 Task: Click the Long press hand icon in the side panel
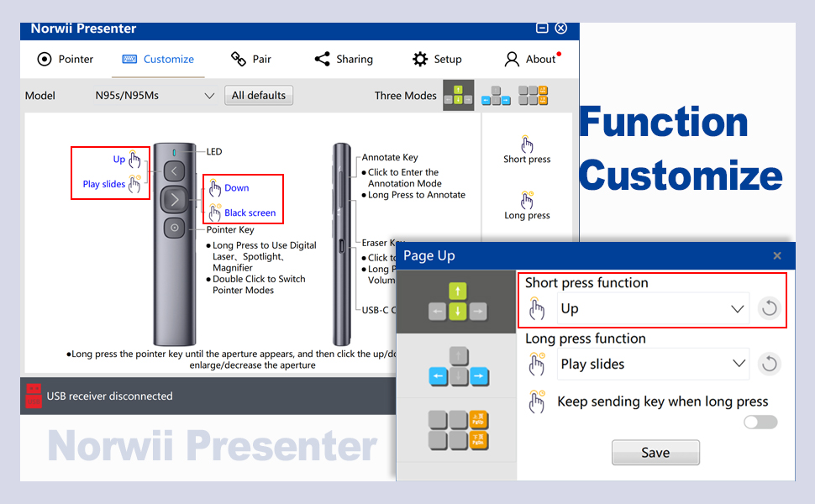pyautogui.click(x=527, y=201)
